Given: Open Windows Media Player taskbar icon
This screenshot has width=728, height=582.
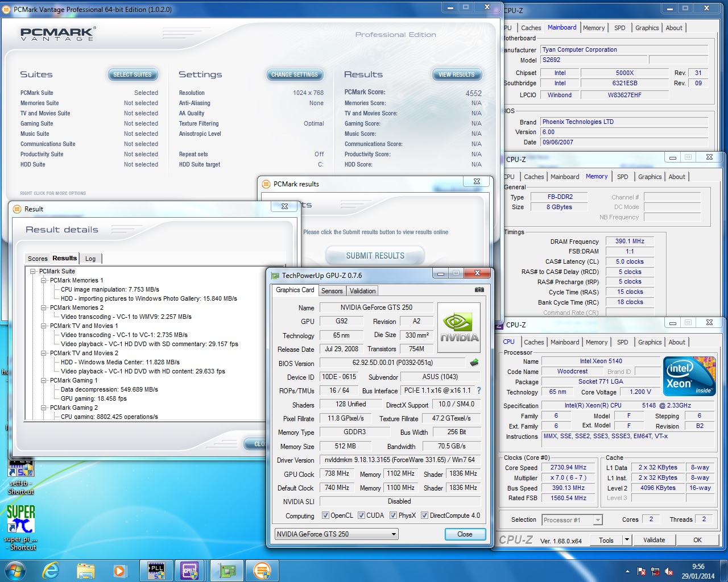Looking at the screenshot, I should (119, 571).
